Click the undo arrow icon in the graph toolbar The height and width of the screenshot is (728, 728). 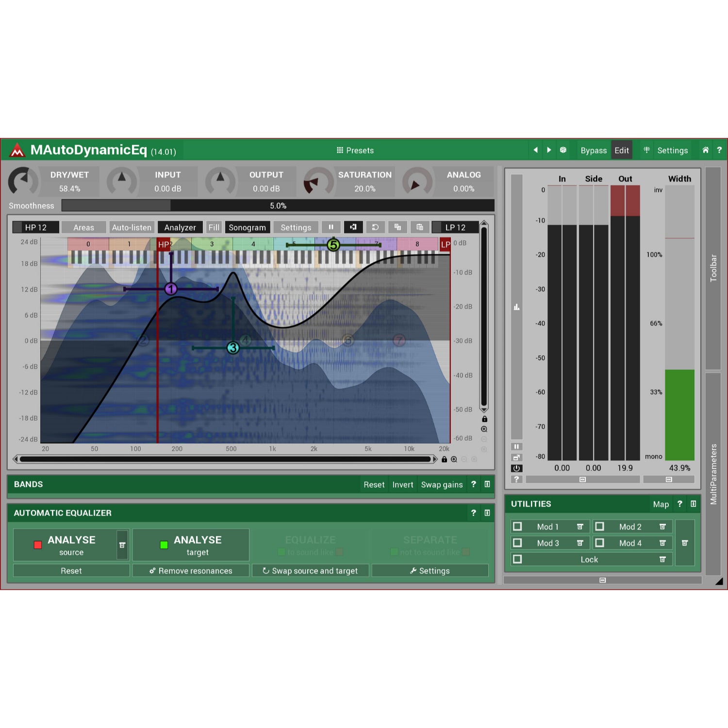coord(375,227)
